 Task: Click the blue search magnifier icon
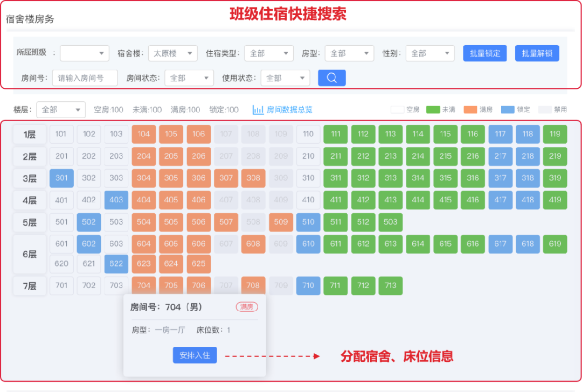tap(331, 78)
